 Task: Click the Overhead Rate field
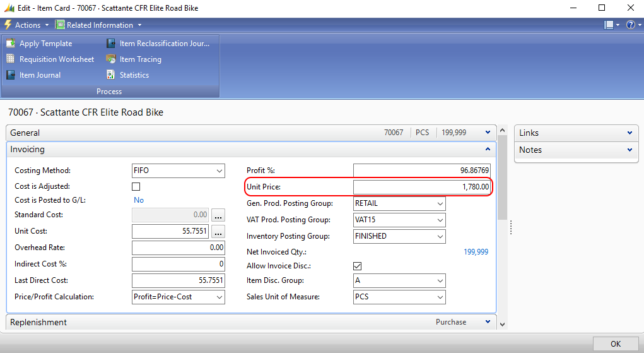coord(179,248)
